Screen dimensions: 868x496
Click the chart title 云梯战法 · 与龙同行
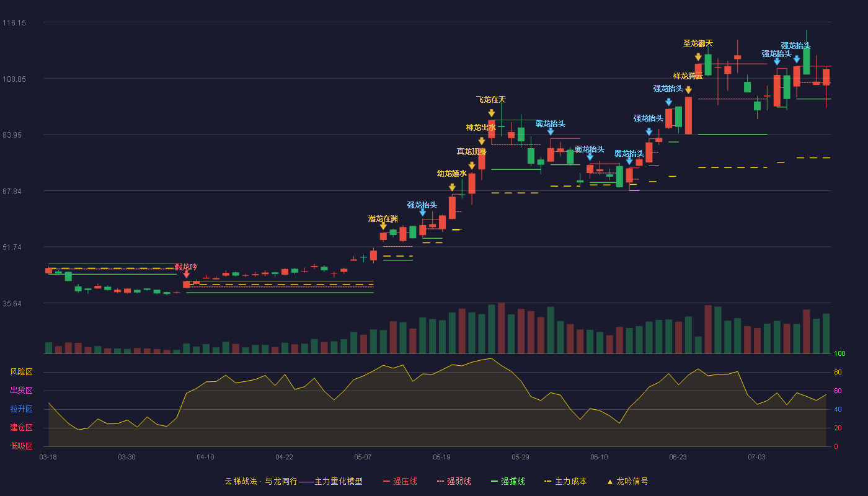(x=262, y=481)
